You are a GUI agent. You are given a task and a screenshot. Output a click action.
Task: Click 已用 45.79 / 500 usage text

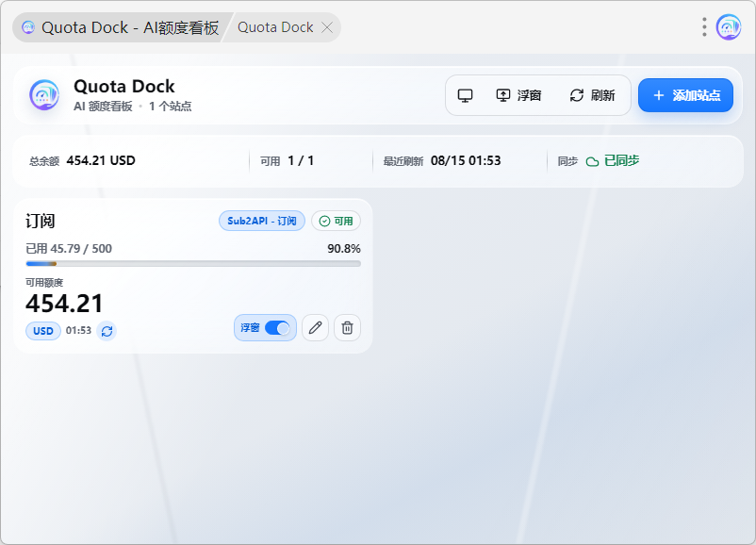click(69, 248)
